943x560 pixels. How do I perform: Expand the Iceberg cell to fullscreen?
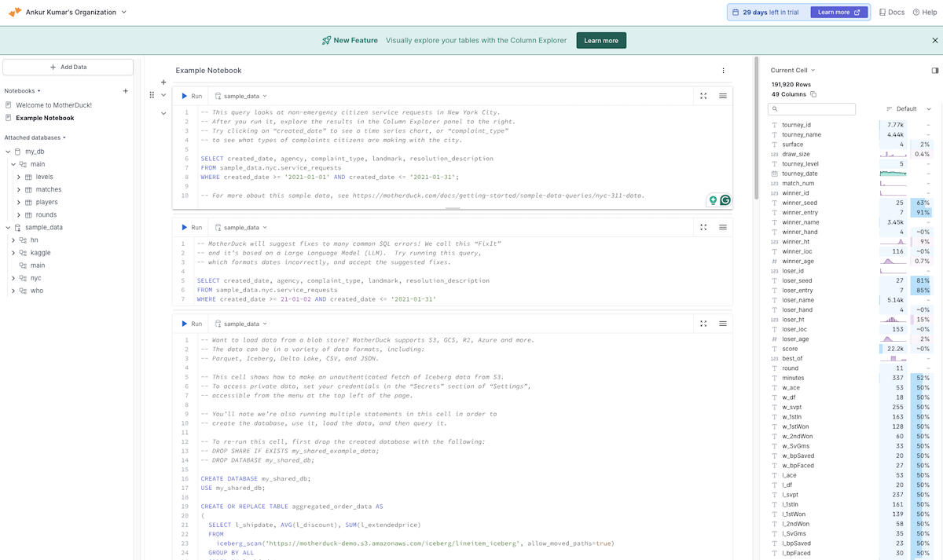tap(703, 324)
